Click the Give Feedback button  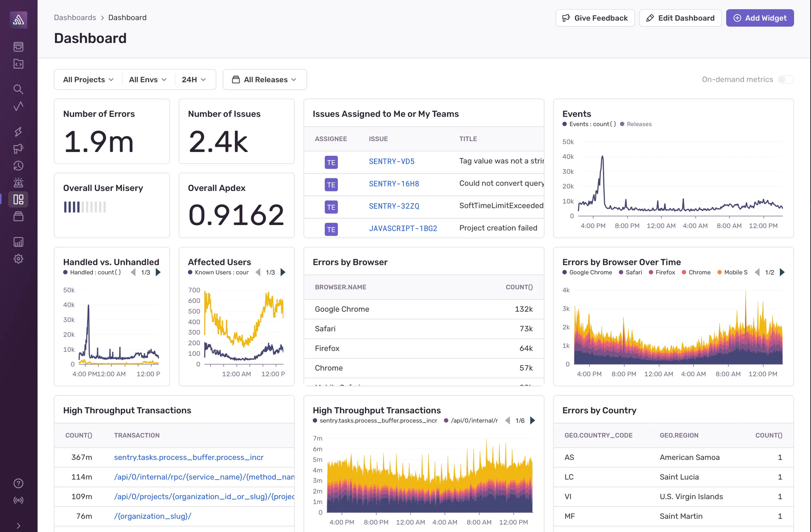click(595, 18)
